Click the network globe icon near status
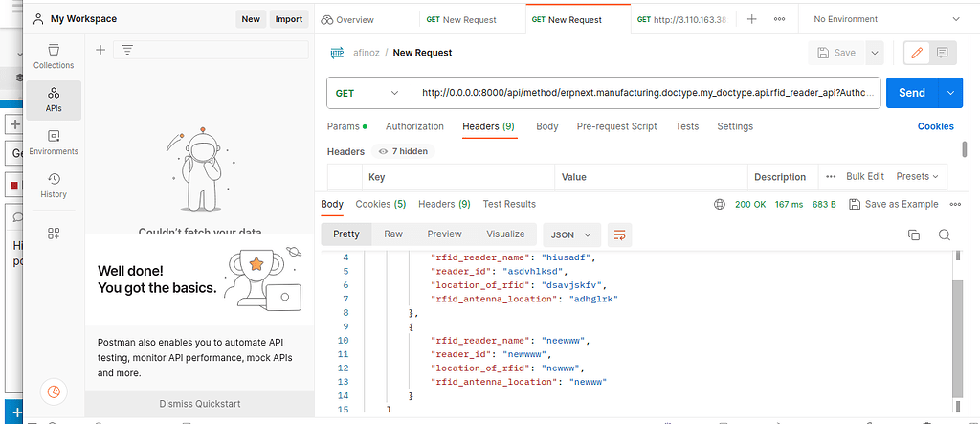The image size is (980, 424). 720,204
